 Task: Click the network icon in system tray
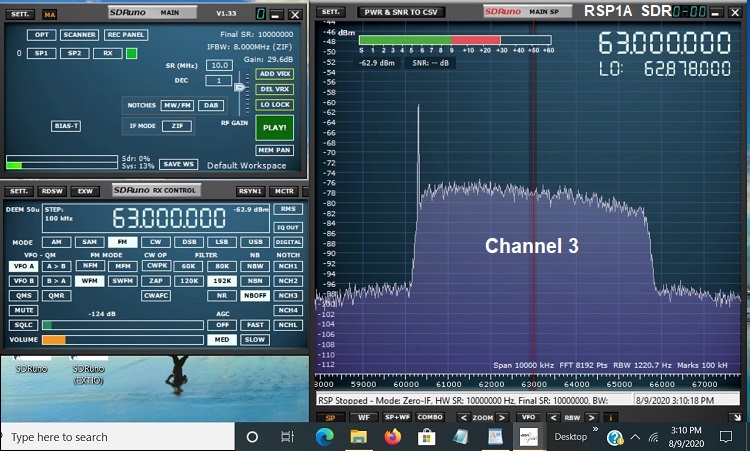(x=652, y=437)
